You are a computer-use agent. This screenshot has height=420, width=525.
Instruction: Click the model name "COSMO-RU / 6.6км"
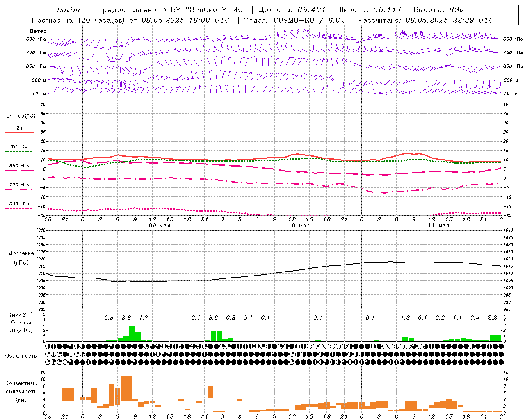310,20
